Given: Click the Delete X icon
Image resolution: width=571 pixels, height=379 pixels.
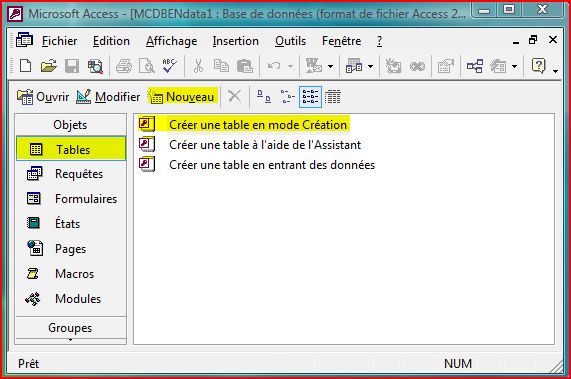Looking at the screenshot, I should [235, 97].
